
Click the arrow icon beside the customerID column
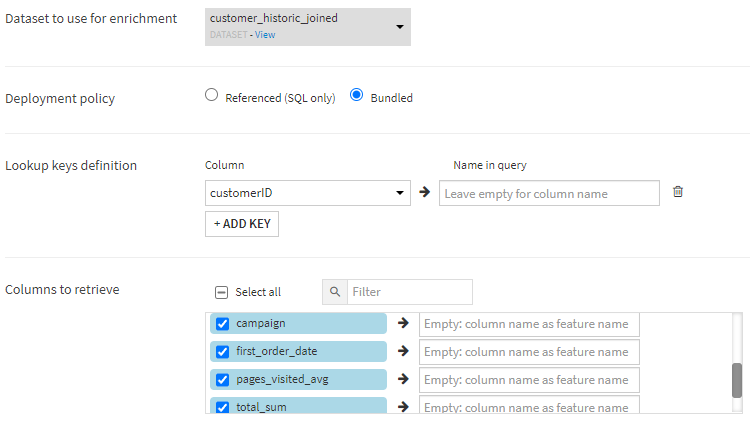(x=424, y=192)
